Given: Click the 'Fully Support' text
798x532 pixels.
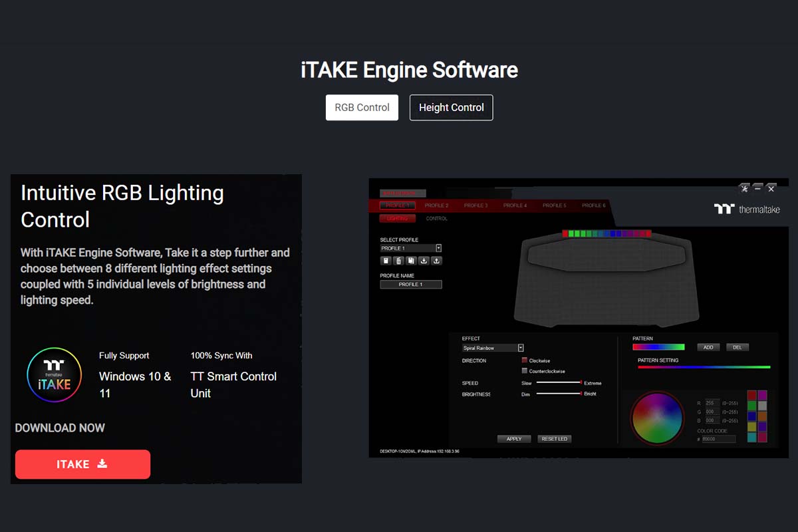Looking at the screenshot, I should pos(124,356).
